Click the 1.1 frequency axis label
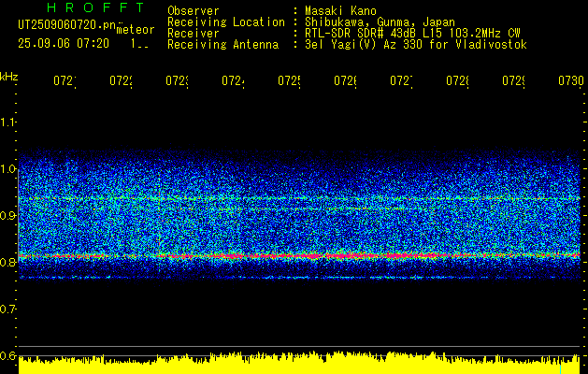 coord(7,122)
